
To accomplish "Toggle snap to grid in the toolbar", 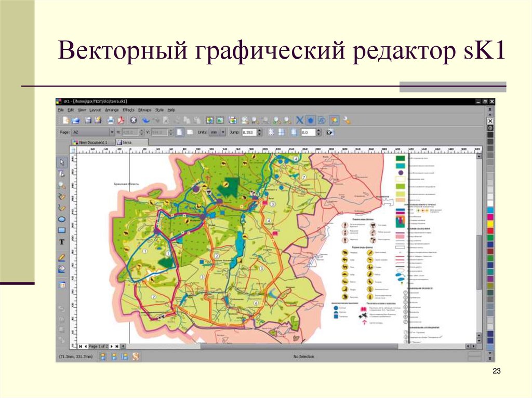I will coord(271,133).
